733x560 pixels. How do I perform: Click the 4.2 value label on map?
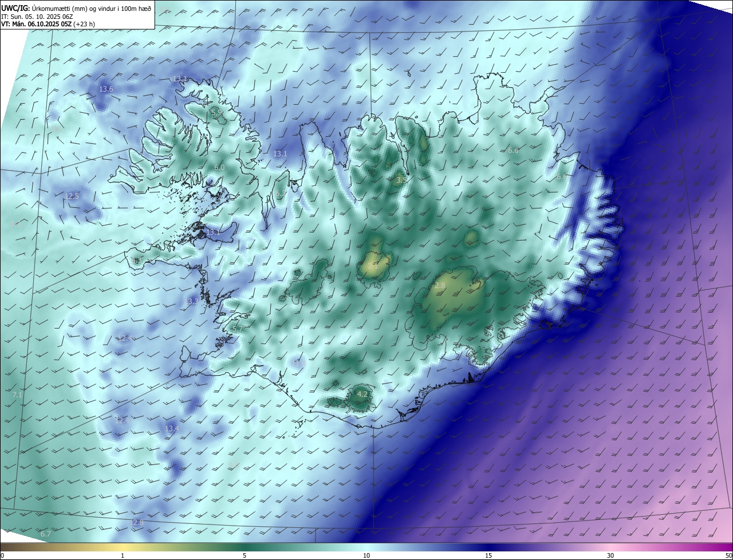point(362,395)
